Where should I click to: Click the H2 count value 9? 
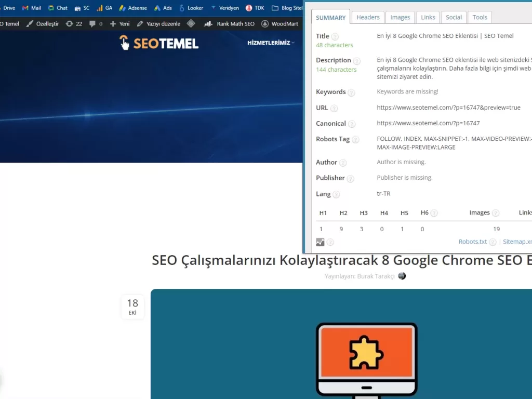(341, 229)
